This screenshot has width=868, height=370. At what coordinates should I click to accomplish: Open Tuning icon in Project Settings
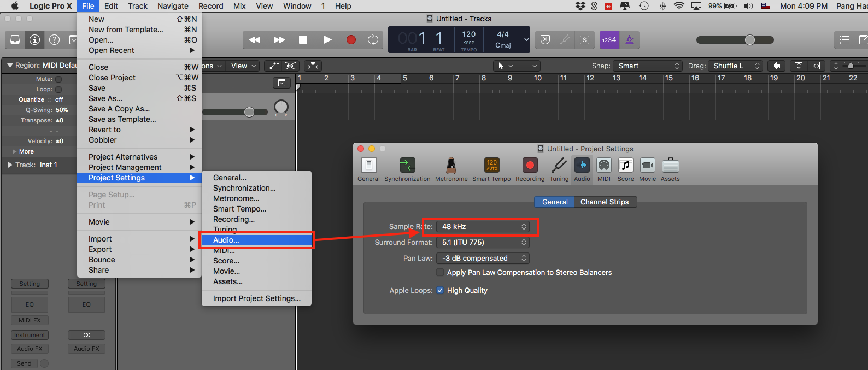tap(559, 169)
